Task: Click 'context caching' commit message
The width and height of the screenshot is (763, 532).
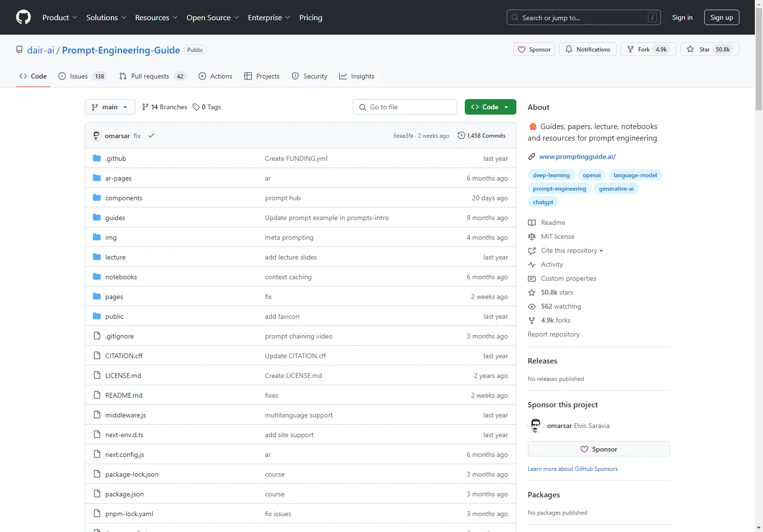Action: [288, 277]
